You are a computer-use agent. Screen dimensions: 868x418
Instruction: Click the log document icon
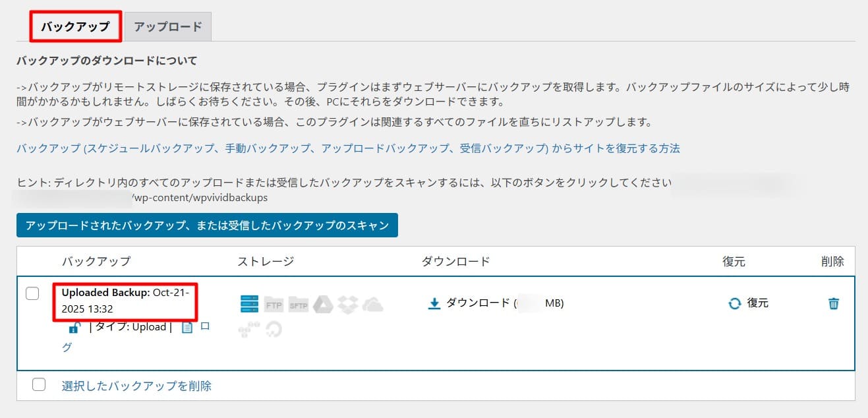[x=187, y=327]
